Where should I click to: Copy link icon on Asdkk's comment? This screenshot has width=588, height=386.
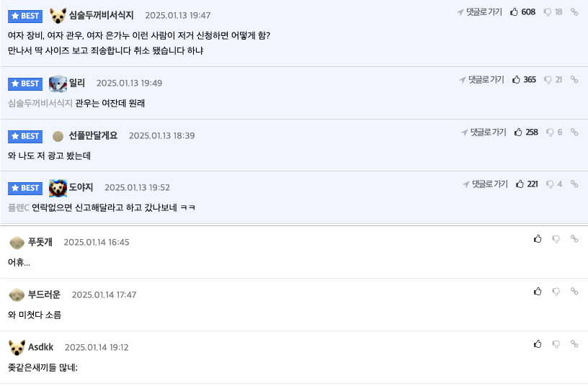(574, 344)
